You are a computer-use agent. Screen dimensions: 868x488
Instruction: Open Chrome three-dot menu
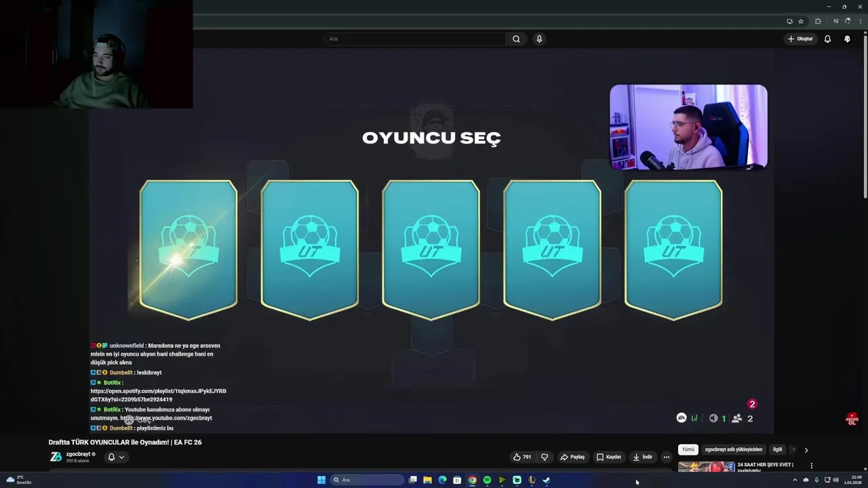tap(860, 21)
